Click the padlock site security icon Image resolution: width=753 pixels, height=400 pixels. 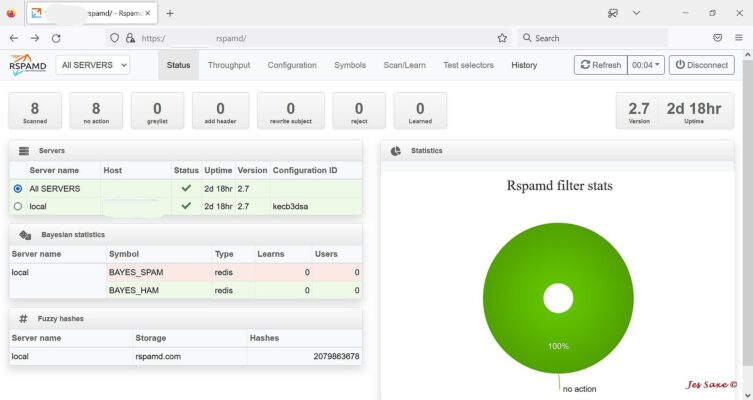point(130,38)
